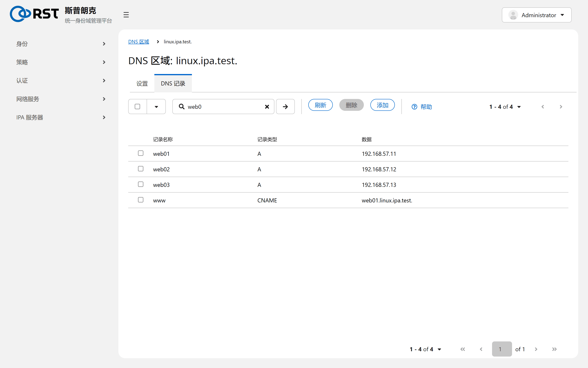Go to next page in bottom pagination

(x=536, y=349)
